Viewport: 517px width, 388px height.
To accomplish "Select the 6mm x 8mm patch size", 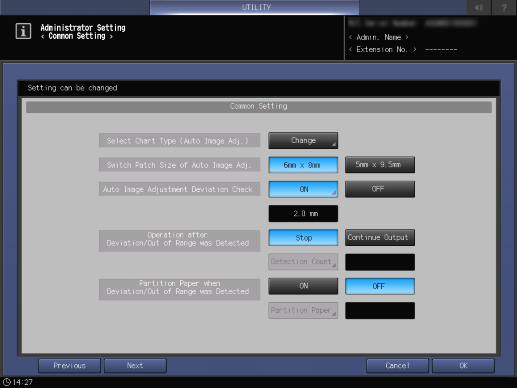I will pyautogui.click(x=303, y=165).
